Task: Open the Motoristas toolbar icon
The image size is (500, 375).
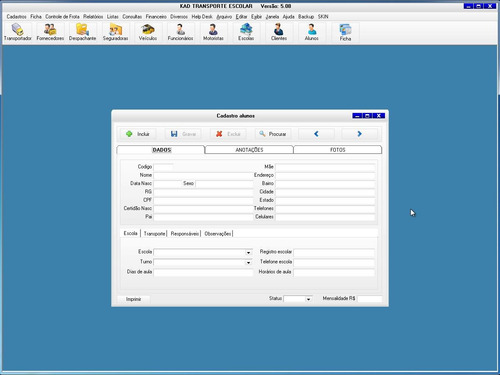Action: coord(213,32)
